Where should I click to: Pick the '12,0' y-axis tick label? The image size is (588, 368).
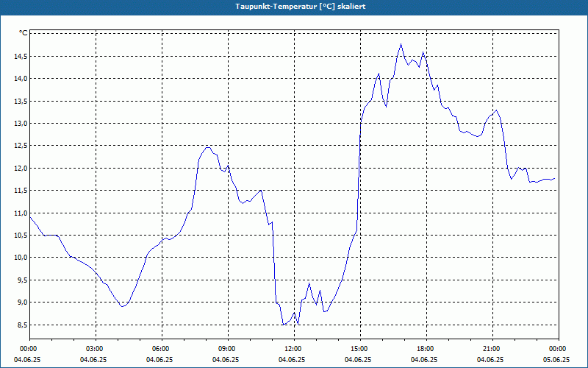tap(21, 168)
